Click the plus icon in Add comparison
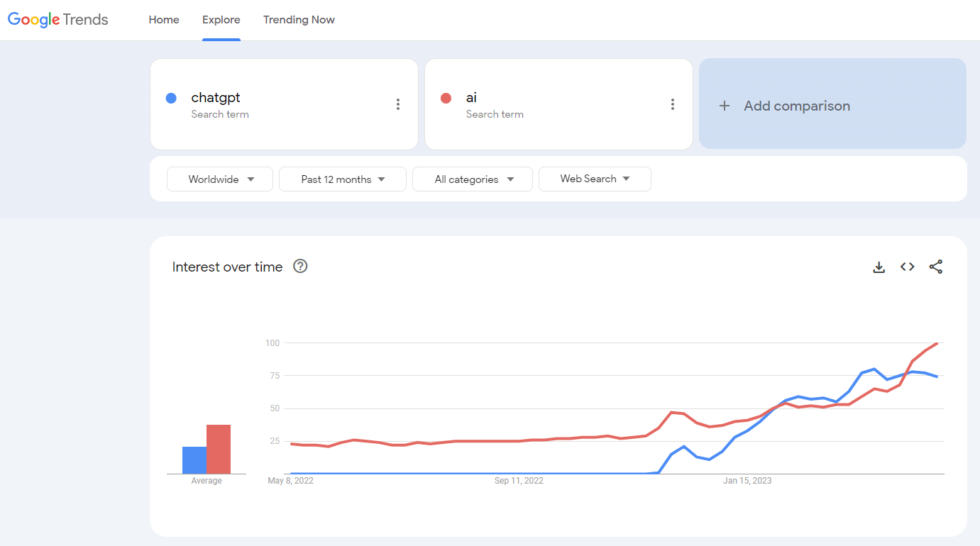Viewport: 980px width, 546px height. (x=725, y=106)
